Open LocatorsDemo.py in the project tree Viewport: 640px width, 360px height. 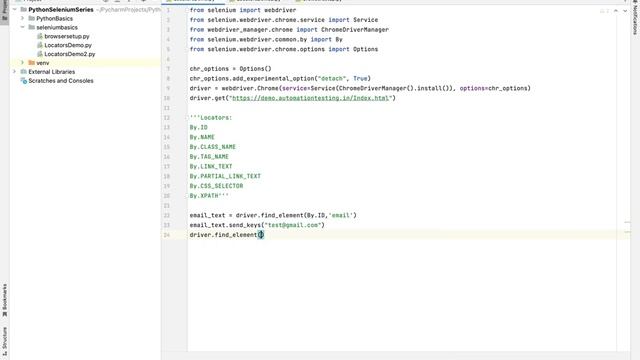68,45
